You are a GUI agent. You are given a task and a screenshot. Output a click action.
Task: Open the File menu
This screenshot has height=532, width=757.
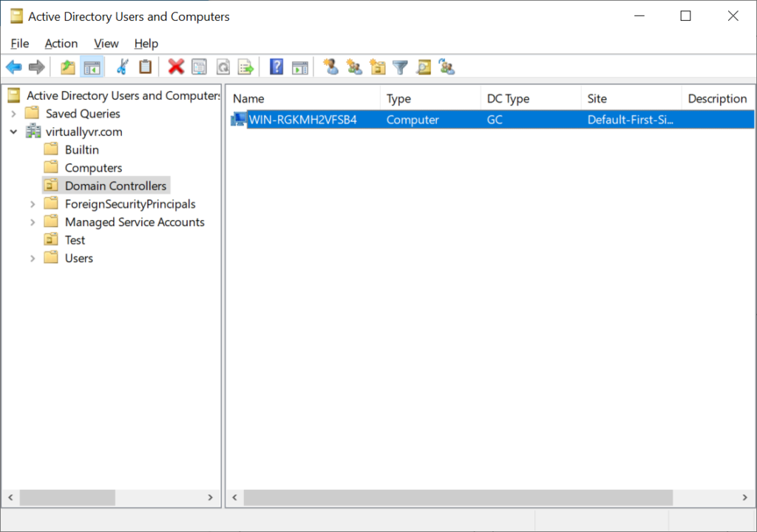click(20, 44)
